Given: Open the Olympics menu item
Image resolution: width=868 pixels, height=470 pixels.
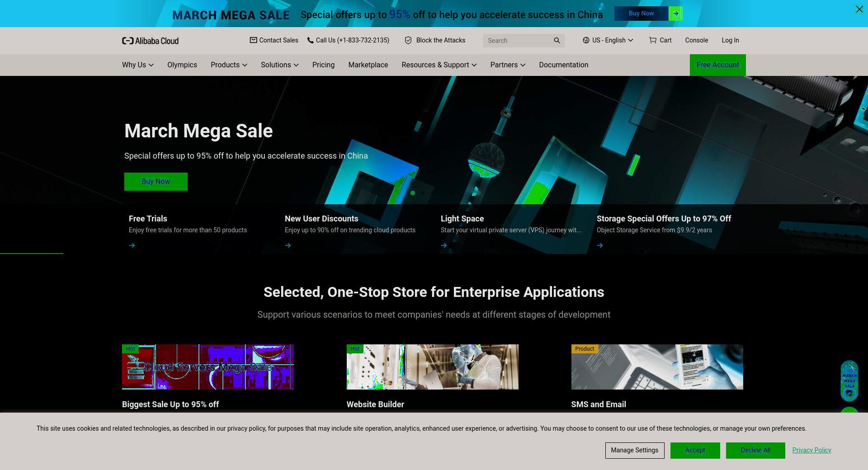Looking at the screenshot, I should pos(182,65).
